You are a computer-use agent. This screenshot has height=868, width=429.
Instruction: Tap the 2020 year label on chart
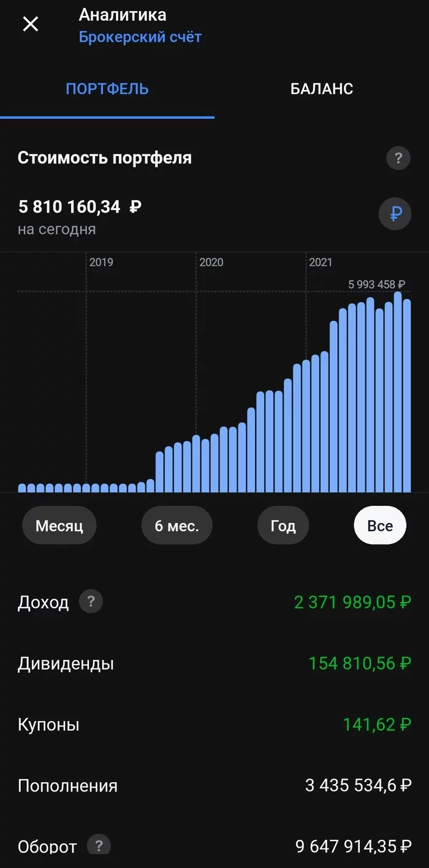point(211,262)
